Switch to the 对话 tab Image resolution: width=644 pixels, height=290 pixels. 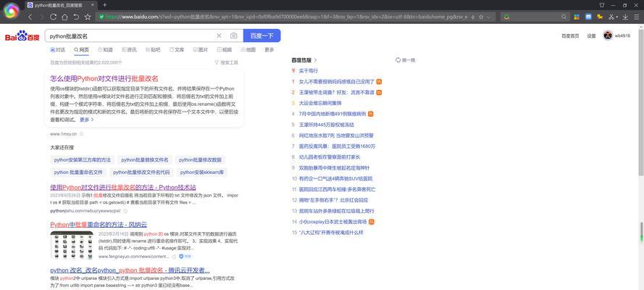pyautogui.click(x=57, y=50)
